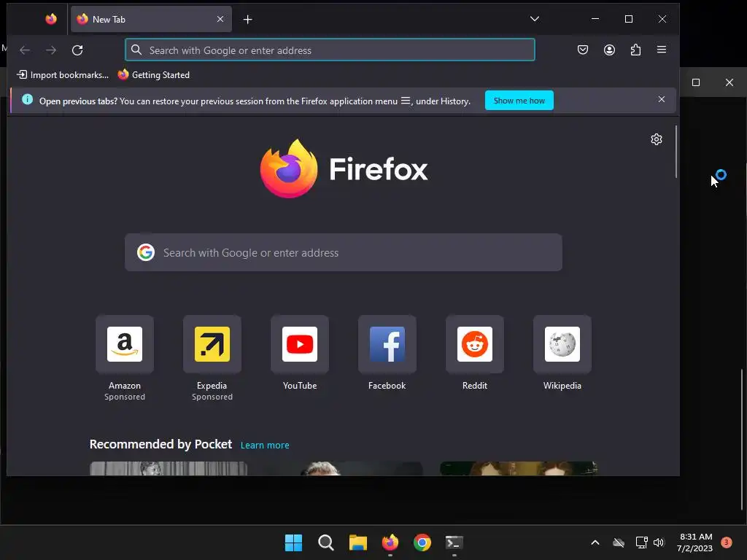Go back to previous page
The width and height of the screenshot is (747, 560).
click(25, 50)
